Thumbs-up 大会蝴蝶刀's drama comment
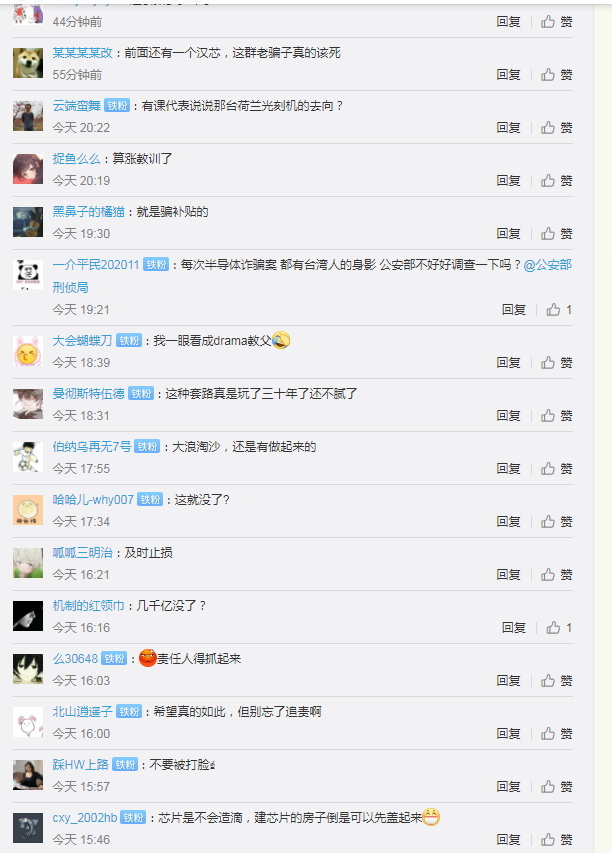The width and height of the screenshot is (612, 853). coord(557,363)
